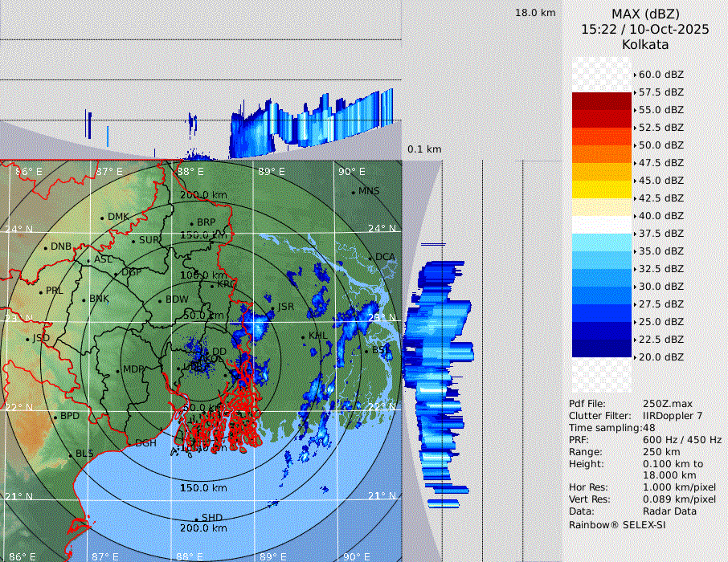Pick the darkest blue swatch at legend bottom
Viewport: 728px width, 562px height.
[602, 348]
